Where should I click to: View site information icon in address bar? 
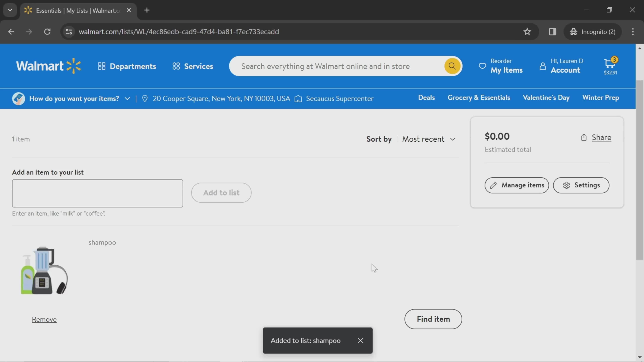(69, 32)
